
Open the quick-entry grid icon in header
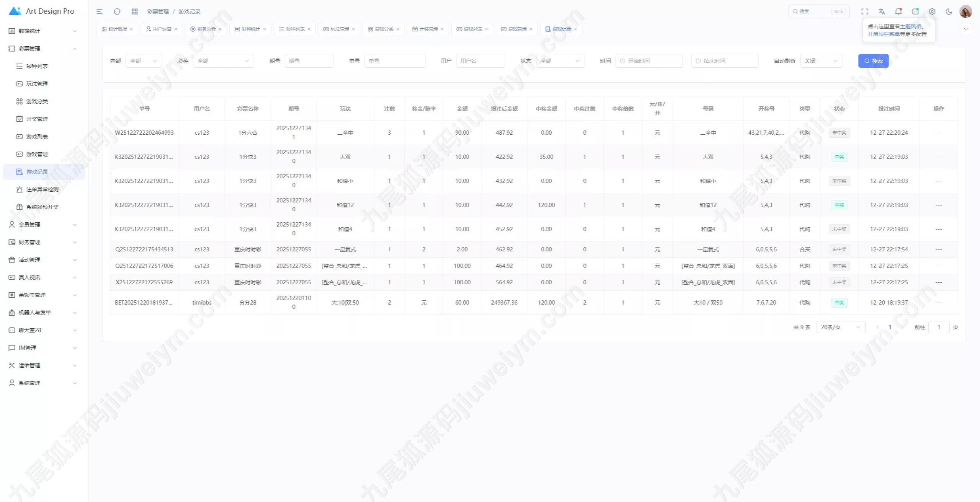pyautogui.click(x=135, y=11)
